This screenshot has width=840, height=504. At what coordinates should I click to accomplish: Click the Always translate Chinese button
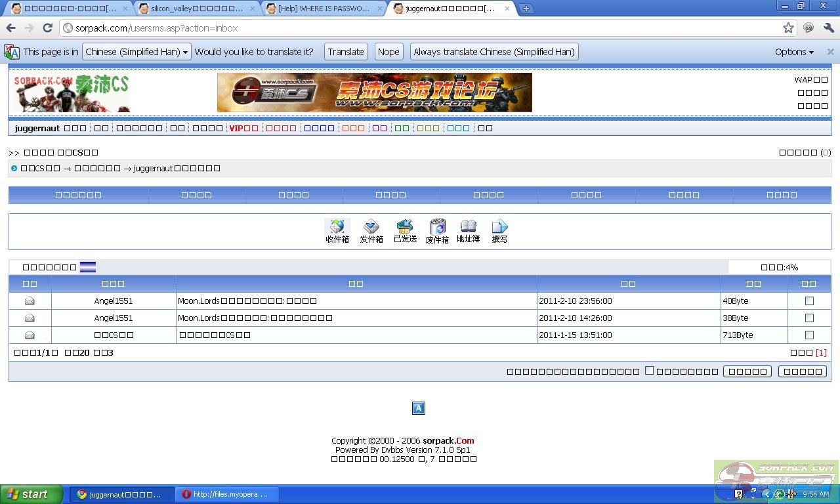coord(493,52)
